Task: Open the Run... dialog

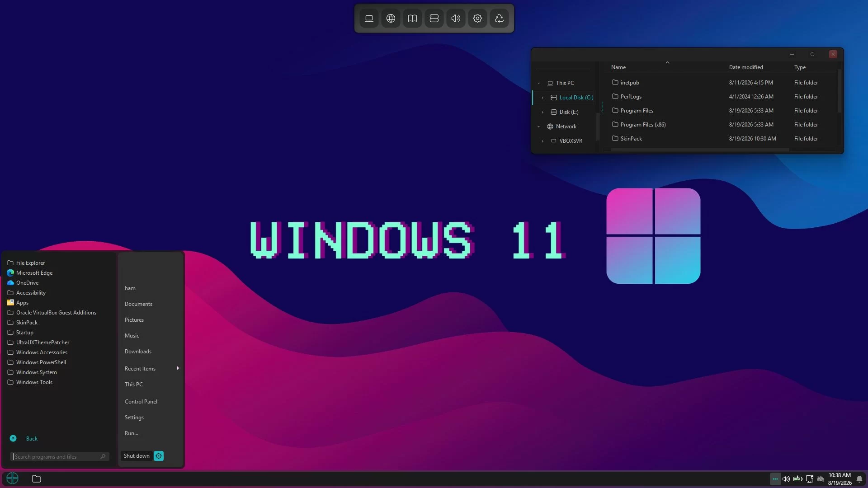Action: [x=132, y=433]
